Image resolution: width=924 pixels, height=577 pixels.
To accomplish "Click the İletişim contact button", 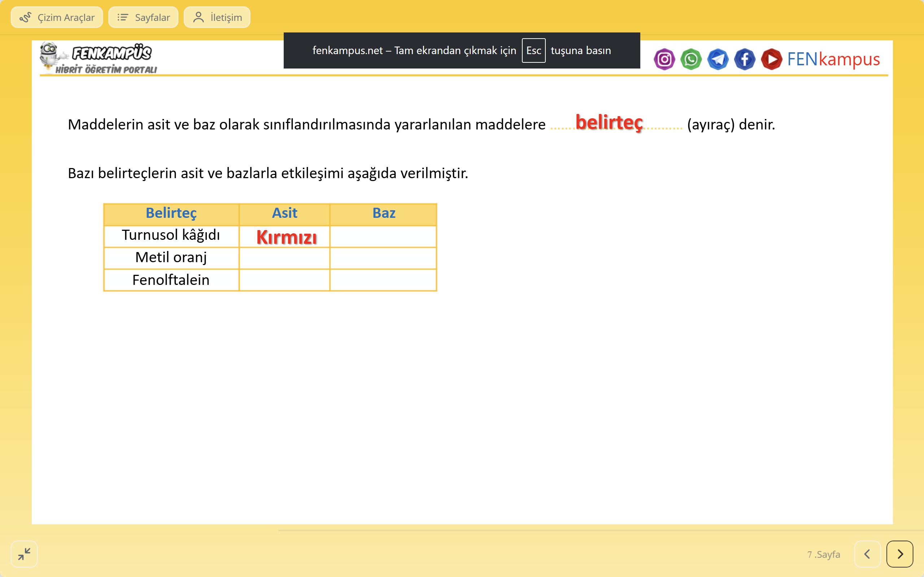I will coord(217,17).
